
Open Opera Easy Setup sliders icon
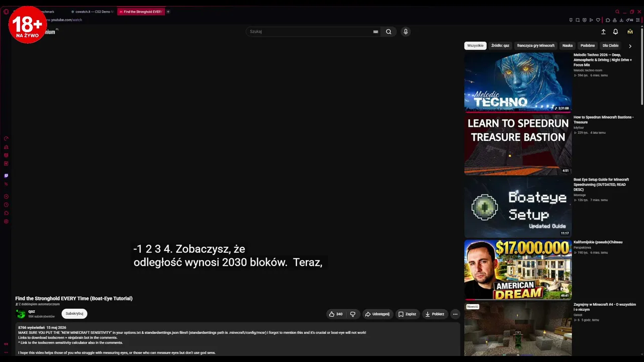point(637,20)
